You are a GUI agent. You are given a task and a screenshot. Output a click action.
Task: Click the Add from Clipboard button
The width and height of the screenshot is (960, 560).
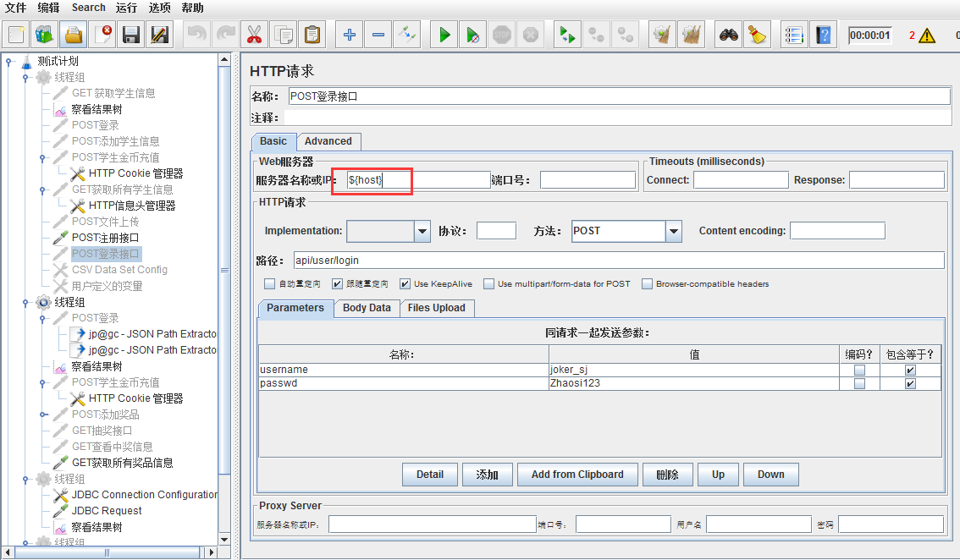point(577,475)
